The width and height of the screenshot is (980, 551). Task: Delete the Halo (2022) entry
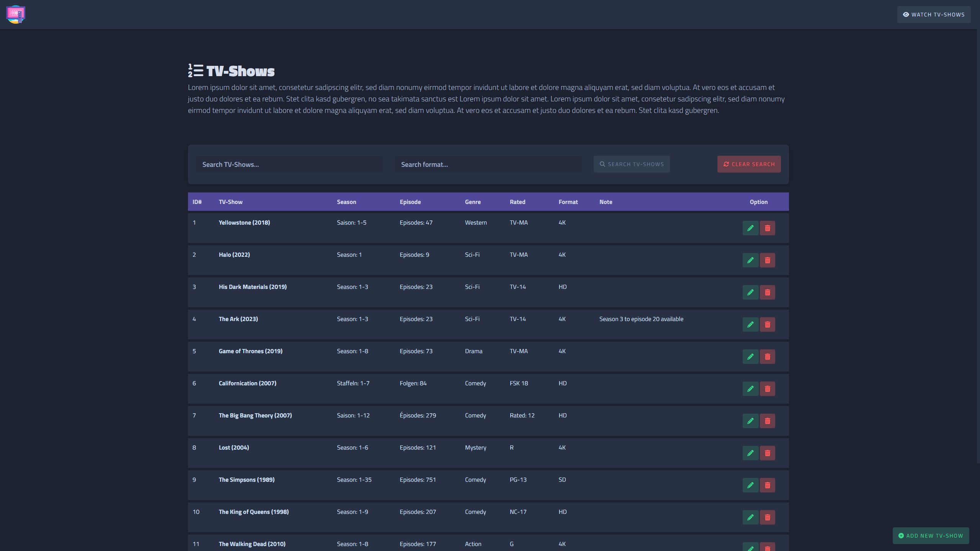point(767,260)
